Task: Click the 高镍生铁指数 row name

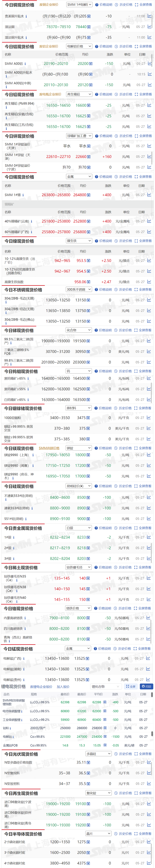Action: point(14,282)
